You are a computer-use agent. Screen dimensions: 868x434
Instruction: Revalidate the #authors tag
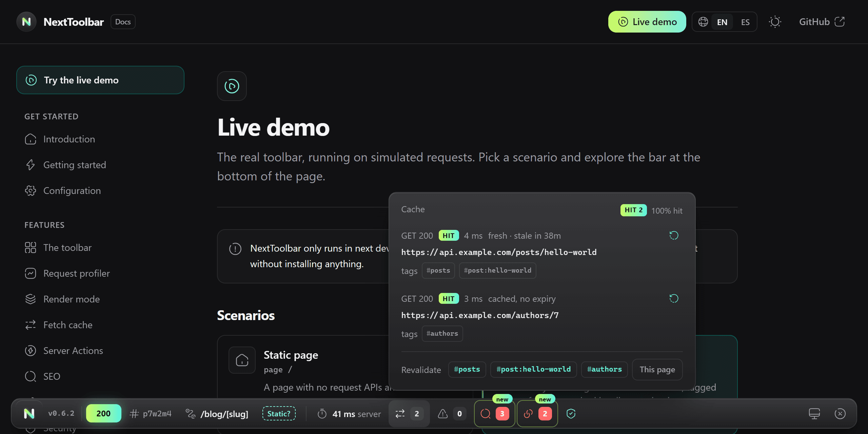click(x=604, y=369)
